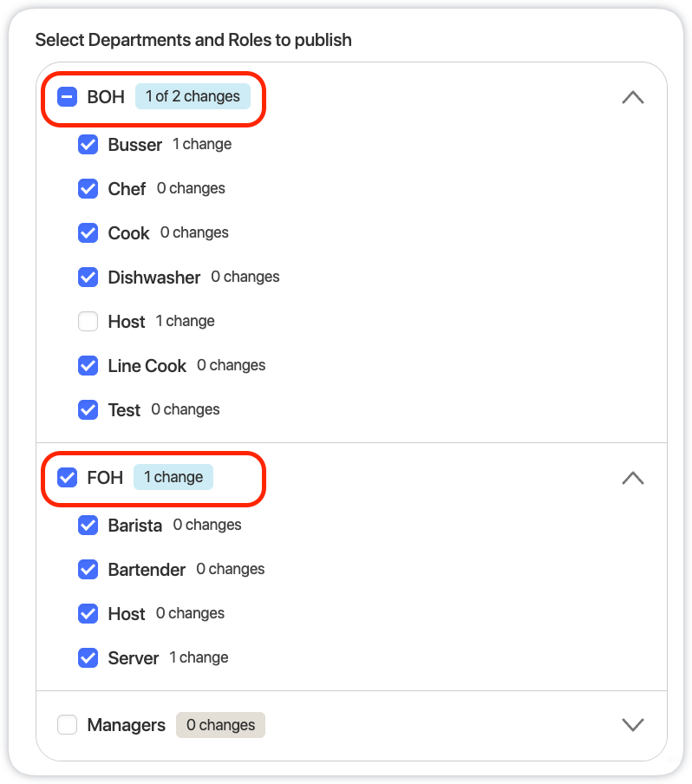This screenshot has height=784, width=692.
Task: Expand the Managers section chevron
Action: click(633, 724)
